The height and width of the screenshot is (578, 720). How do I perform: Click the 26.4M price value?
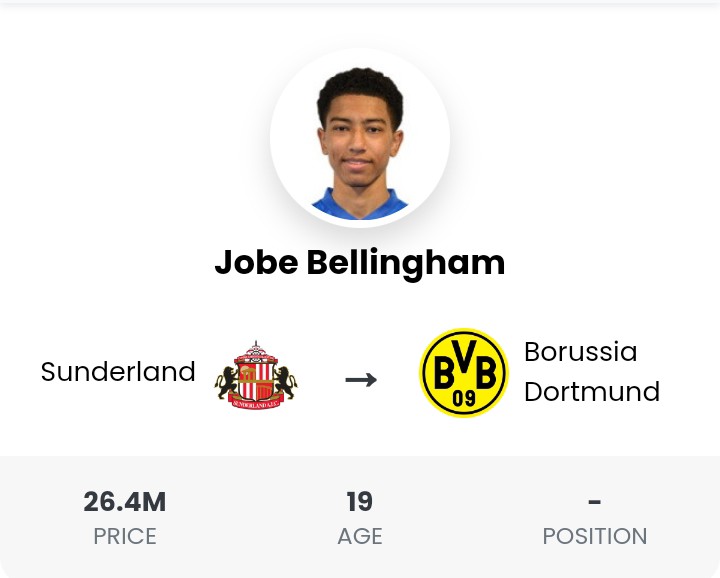[x=124, y=501]
